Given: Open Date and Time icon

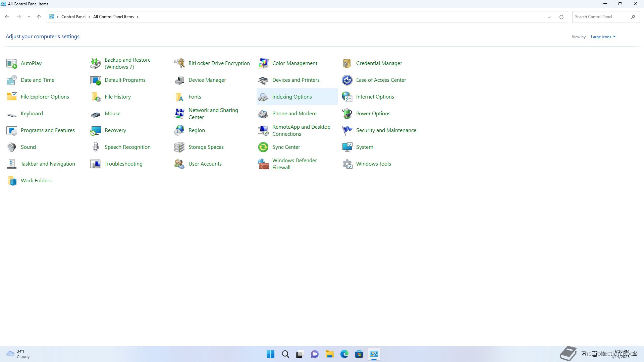Looking at the screenshot, I should [12, 80].
